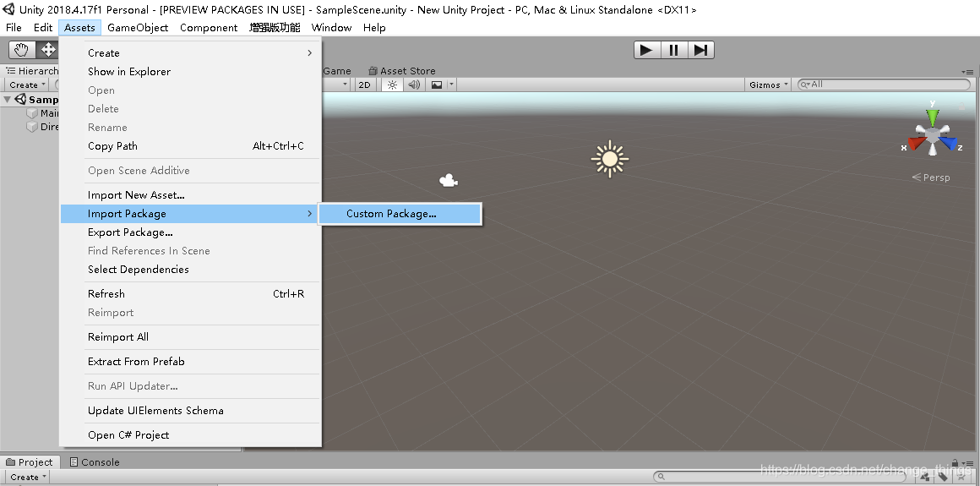
Task: Choose Extract From Prefab
Action: pos(191,362)
